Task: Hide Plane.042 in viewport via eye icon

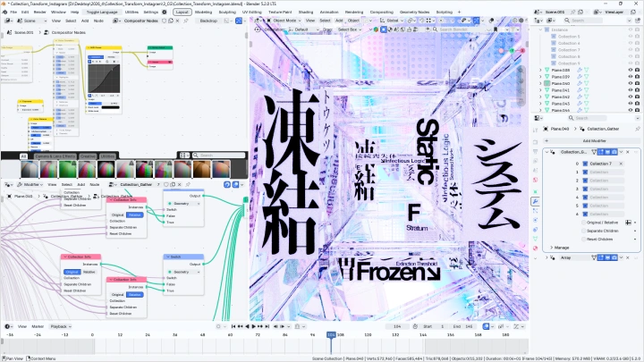Action: pyautogui.click(x=631, y=97)
